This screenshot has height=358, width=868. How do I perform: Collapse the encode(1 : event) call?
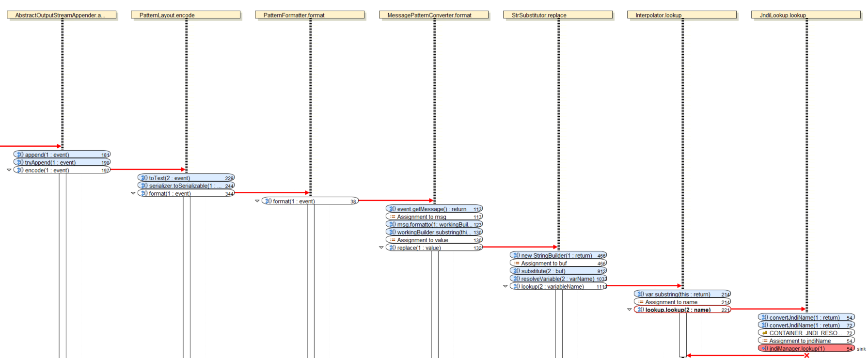click(x=9, y=170)
